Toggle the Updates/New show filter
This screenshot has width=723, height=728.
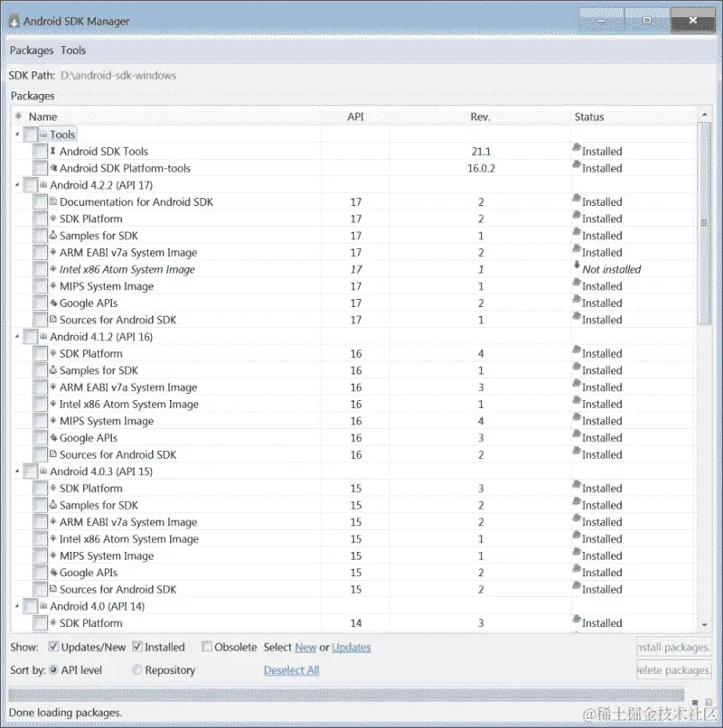click(53, 647)
